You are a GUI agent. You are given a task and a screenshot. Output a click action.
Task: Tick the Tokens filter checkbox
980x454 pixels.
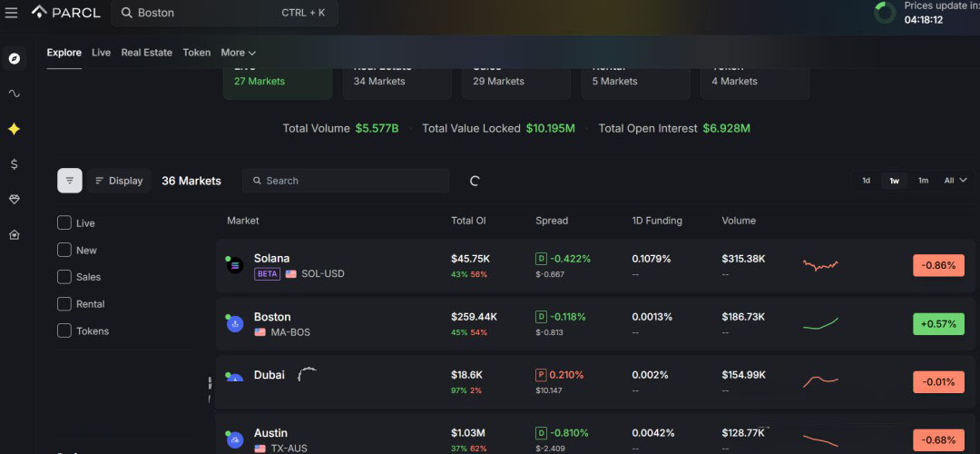tap(64, 331)
